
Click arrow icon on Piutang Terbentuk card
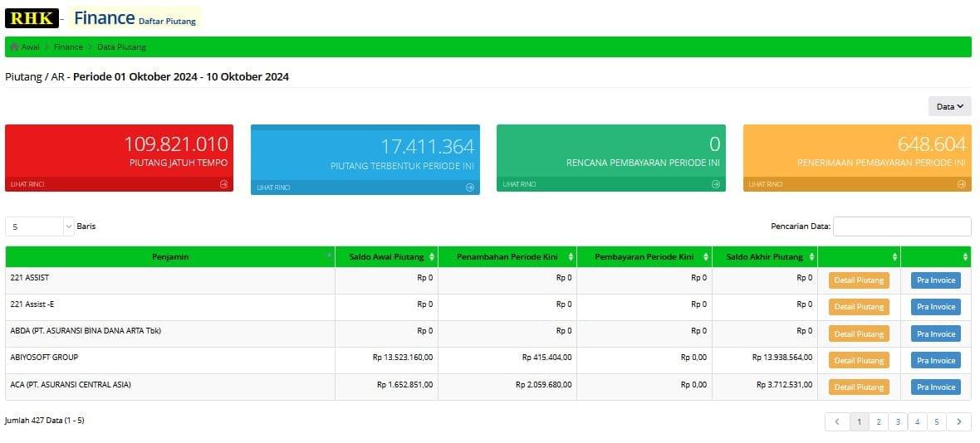470,187
